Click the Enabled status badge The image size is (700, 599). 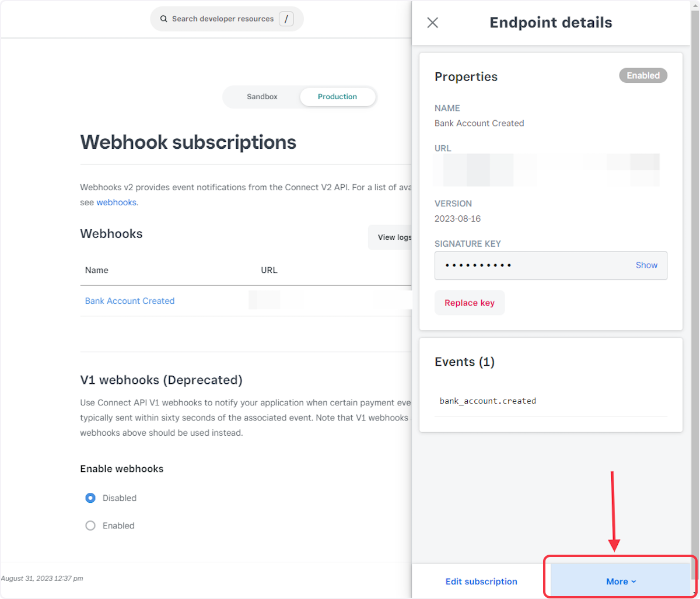[643, 76]
